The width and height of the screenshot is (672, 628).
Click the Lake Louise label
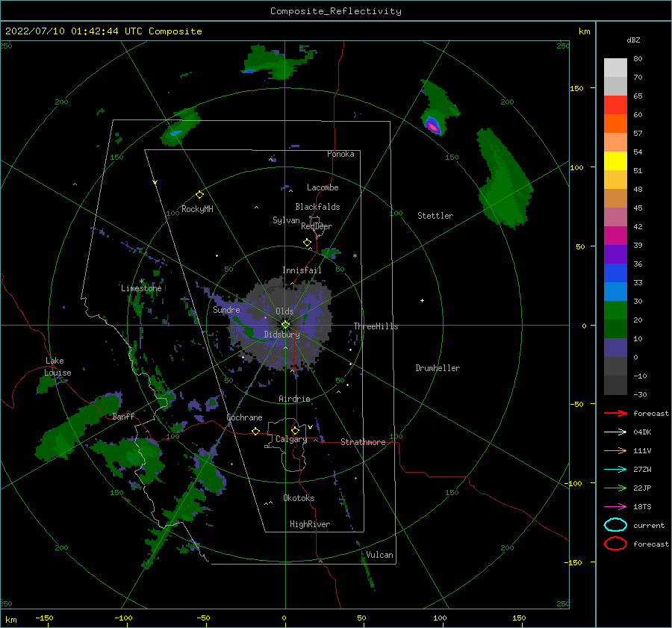[x=57, y=367]
